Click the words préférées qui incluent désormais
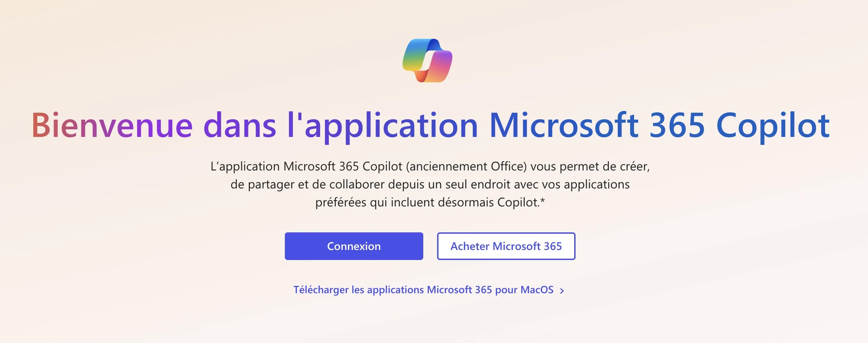The image size is (868, 343). tap(404, 203)
